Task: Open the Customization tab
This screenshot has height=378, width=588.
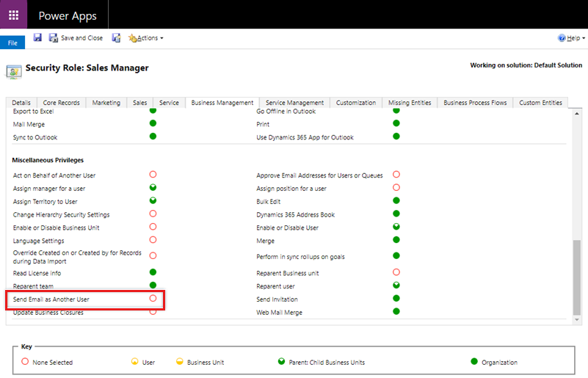Action: click(x=356, y=103)
